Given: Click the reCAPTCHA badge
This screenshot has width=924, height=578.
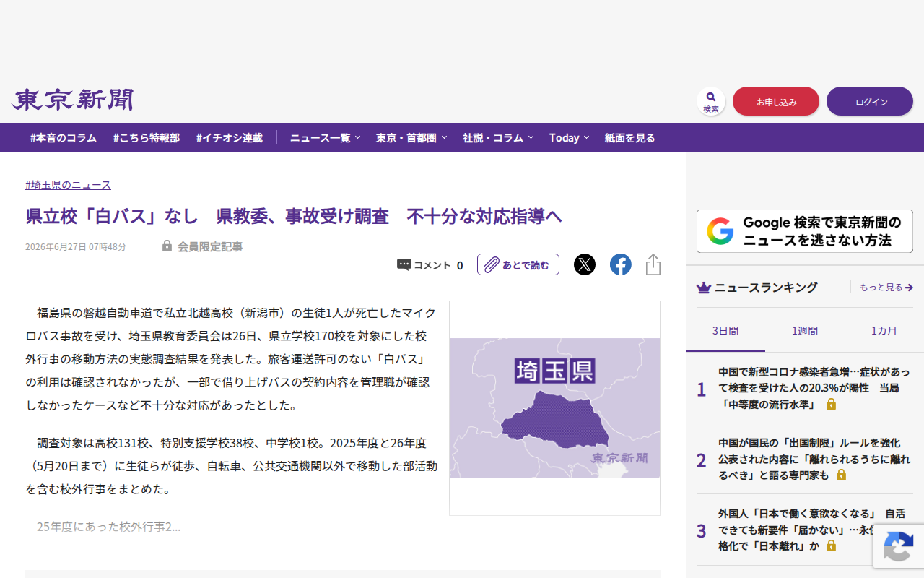Looking at the screenshot, I should point(899,546).
